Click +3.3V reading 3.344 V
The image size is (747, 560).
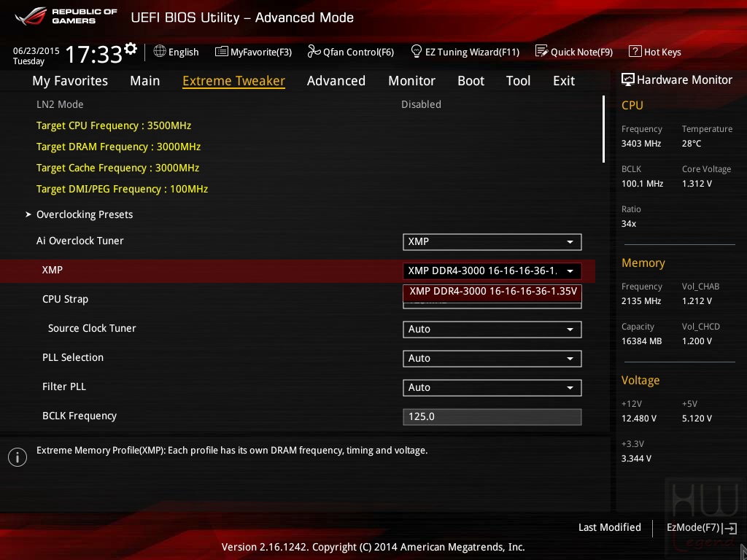click(636, 458)
